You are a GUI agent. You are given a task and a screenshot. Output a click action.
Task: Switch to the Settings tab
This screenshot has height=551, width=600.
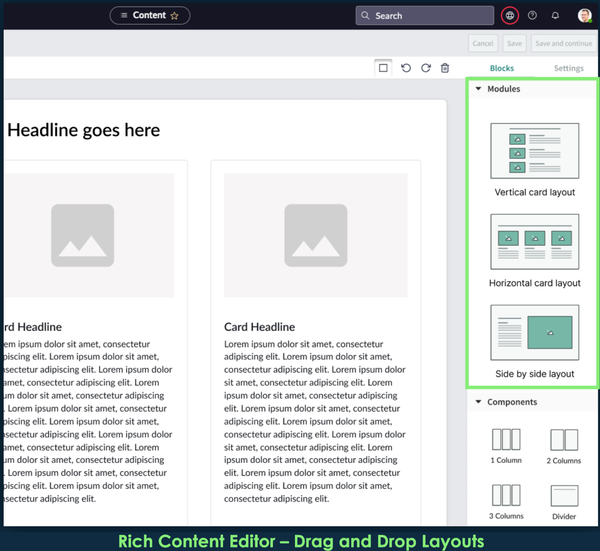[x=569, y=68]
